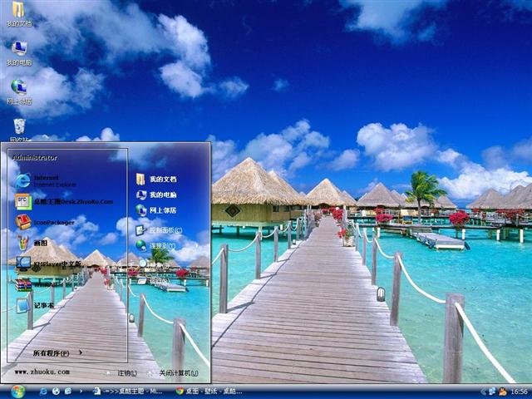Launch Internet Explorer from quick launch bar
The width and height of the screenshot is (532, 399).
tap(43, 392)
